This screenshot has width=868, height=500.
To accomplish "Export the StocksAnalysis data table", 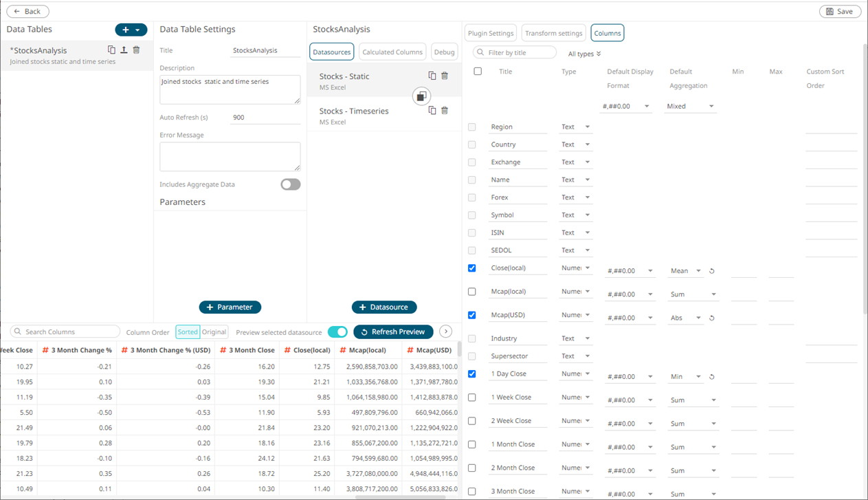I will [124, 50].
